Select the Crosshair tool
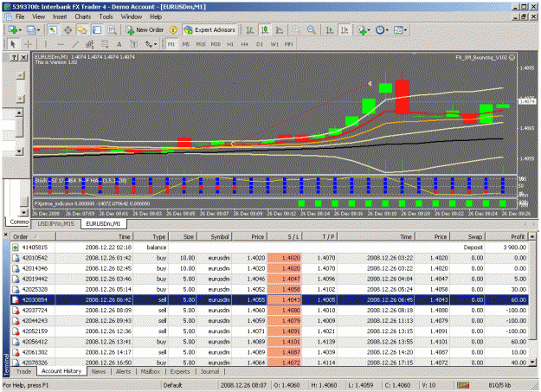 [28, 44]
